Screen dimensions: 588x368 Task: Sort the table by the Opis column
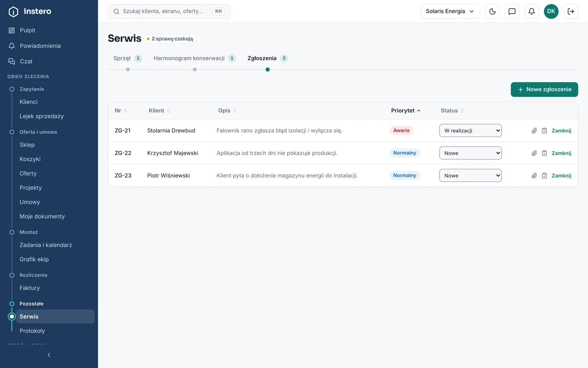click(227, 110)
